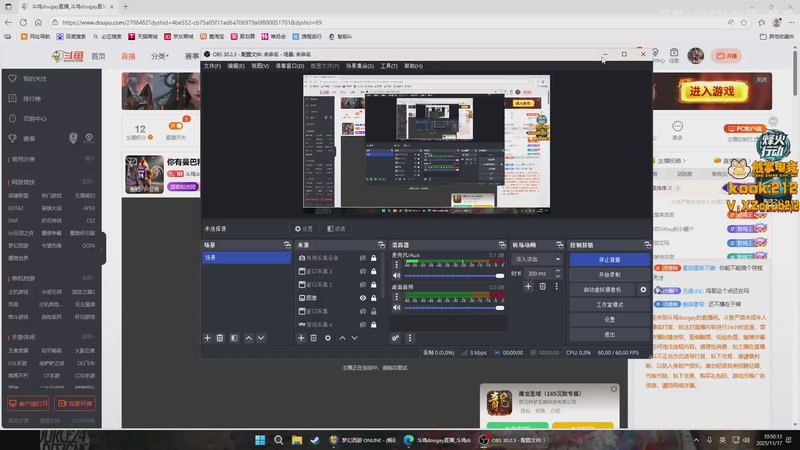Viewport: 800px width, 450px height.
Task: Go back in browser history
Action: [8, 22]
